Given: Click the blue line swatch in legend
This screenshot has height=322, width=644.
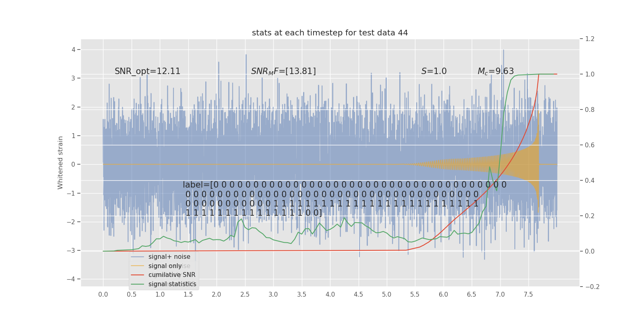Looking at the screenshot, I should (138, 257).
